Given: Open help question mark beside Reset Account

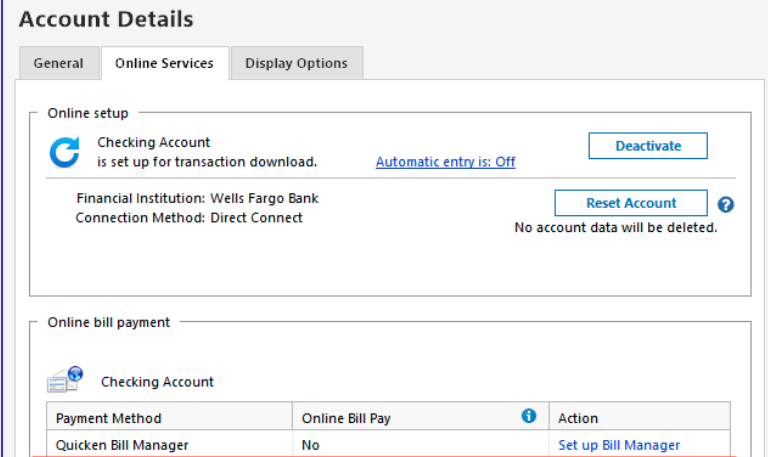Looking at the screenshot, I should click(x=725, y=204).
